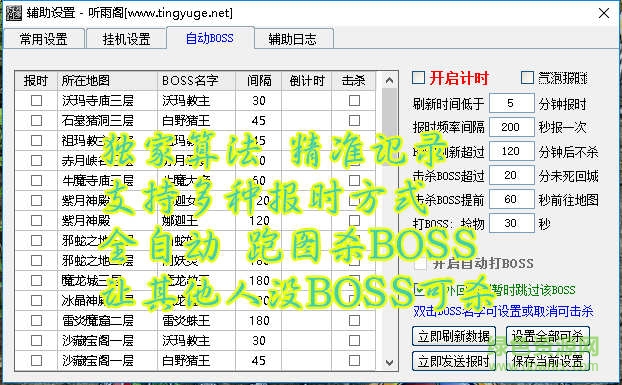Select the 自动BOSS tab
The height and width of the screenshot is (385, 622).
coord(210,38)
